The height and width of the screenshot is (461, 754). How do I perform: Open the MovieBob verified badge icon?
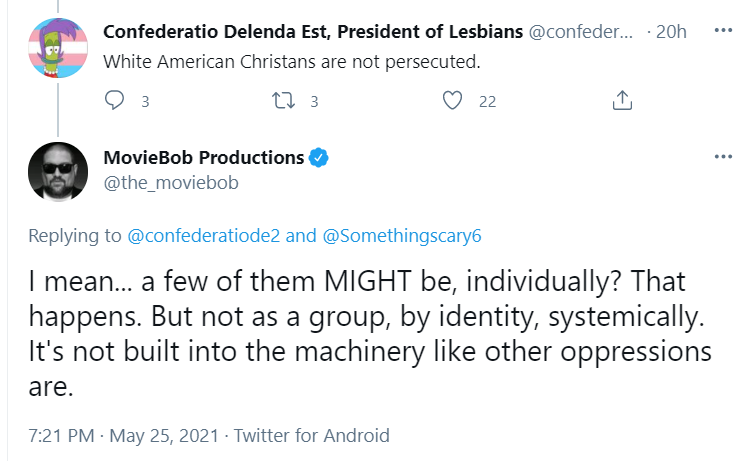pos(318,158)
